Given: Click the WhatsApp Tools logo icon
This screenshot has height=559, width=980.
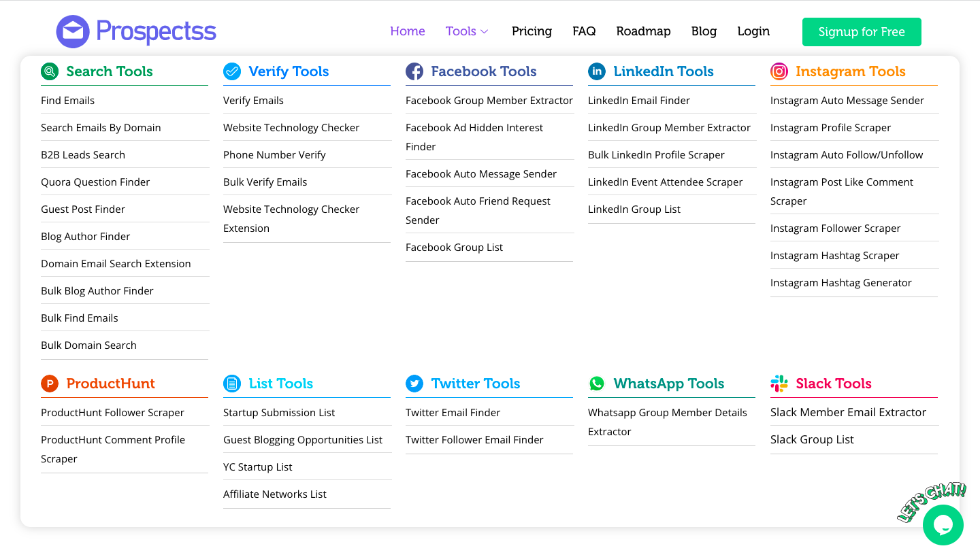Looking at the screenshot, I should click(x=597, y=384).
